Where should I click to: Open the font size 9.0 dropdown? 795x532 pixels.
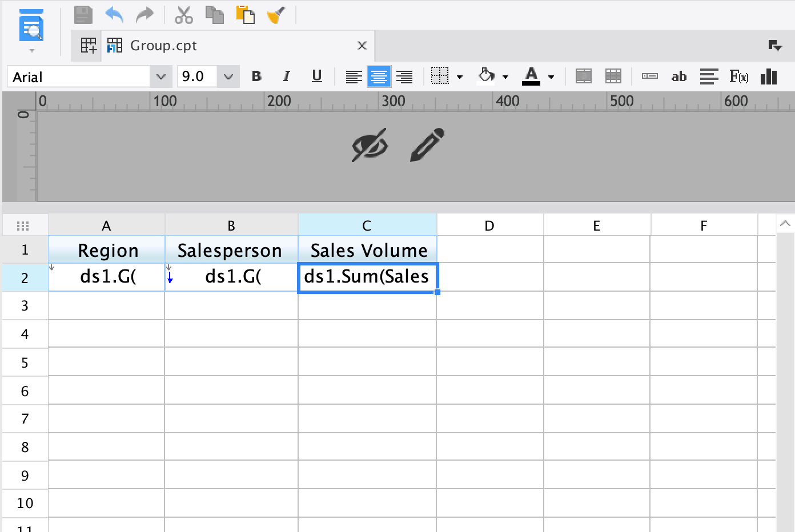(228, 76)
